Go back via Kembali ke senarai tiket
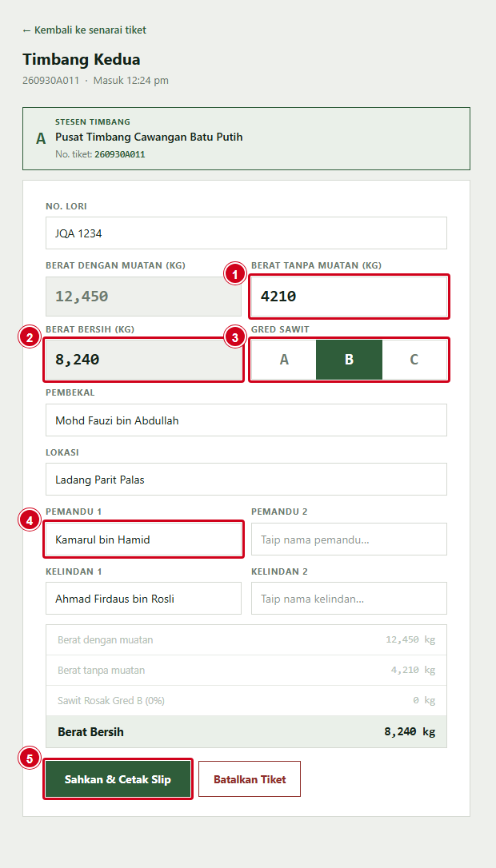 [x=84, y=30]
